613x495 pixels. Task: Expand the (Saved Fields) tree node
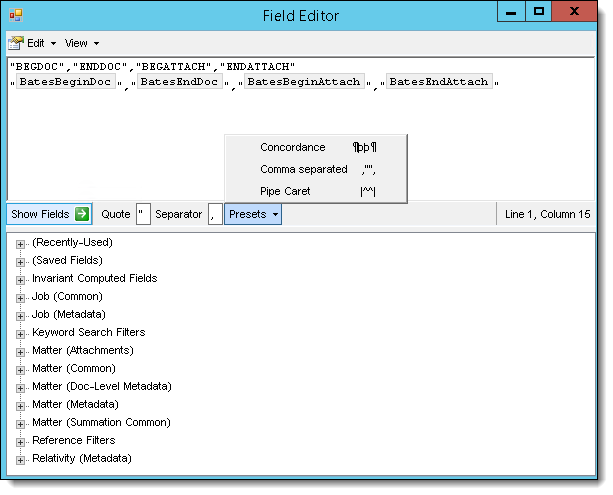pyautogui.click(x=20, y=262)
